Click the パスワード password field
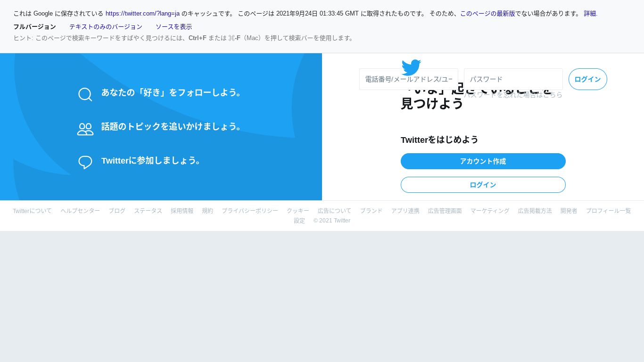 click(513, 79)
